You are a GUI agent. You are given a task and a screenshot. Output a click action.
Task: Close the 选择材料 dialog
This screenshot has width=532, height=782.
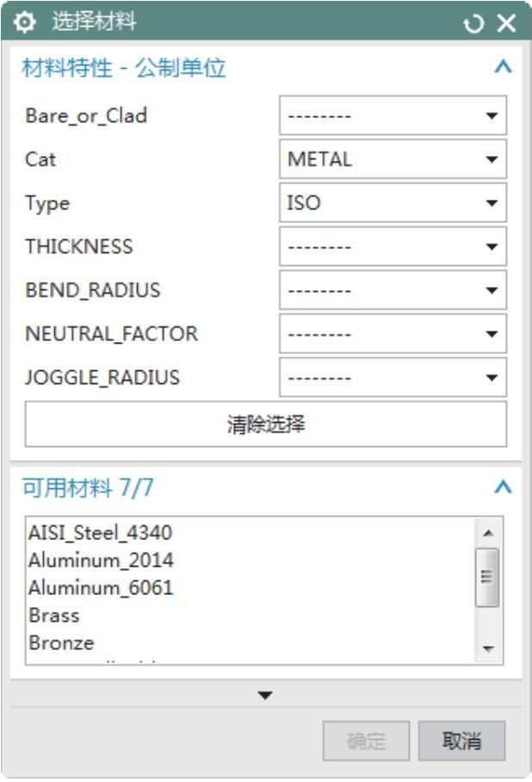pos(506,23)
